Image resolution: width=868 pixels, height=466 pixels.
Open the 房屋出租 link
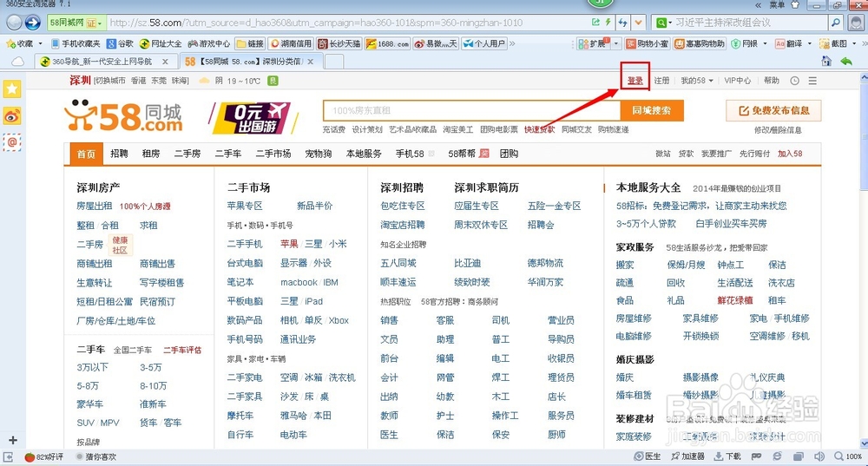(94, 206)
